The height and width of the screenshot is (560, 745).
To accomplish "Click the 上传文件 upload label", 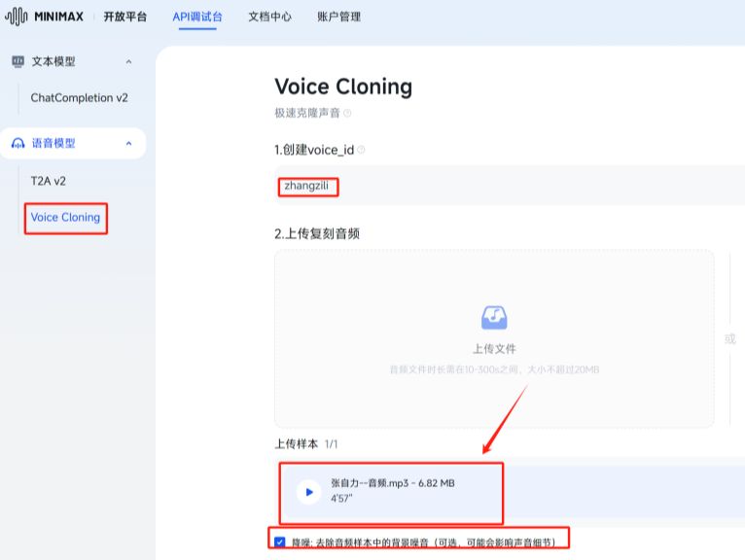I will pos(494,349).
